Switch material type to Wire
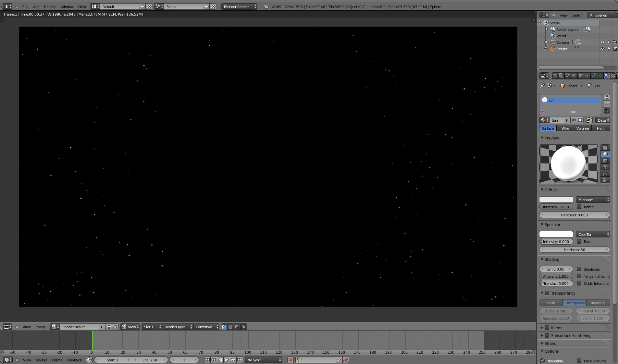 point(565,128)
